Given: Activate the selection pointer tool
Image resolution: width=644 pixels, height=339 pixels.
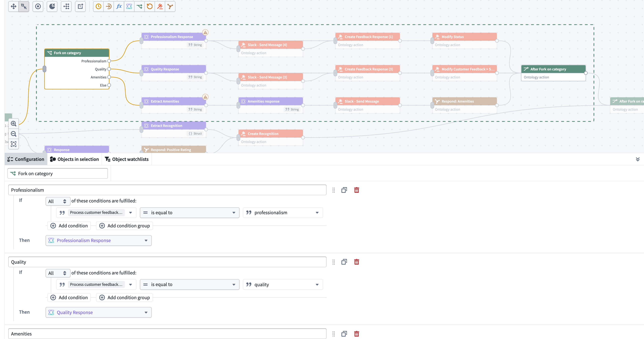Looking at the screenshot, I should coord(24,6).
